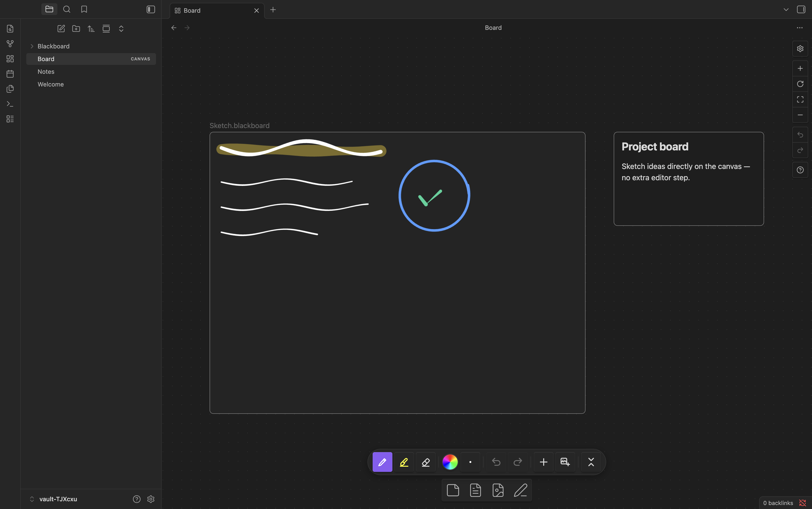812x509 pixels.
Task: Click the plus button in drawing toolbar
Action: pyautogui.click(x=543, y=462)
